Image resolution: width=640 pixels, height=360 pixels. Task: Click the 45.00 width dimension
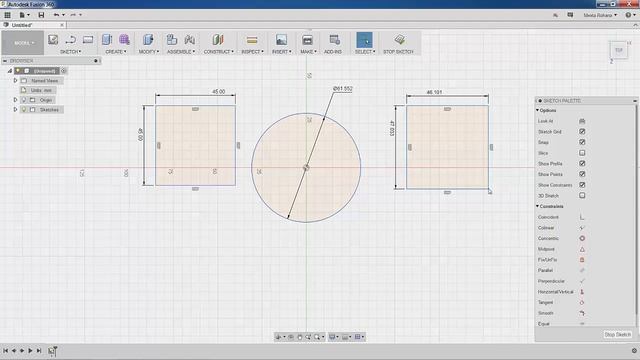(x=219, y=92)
